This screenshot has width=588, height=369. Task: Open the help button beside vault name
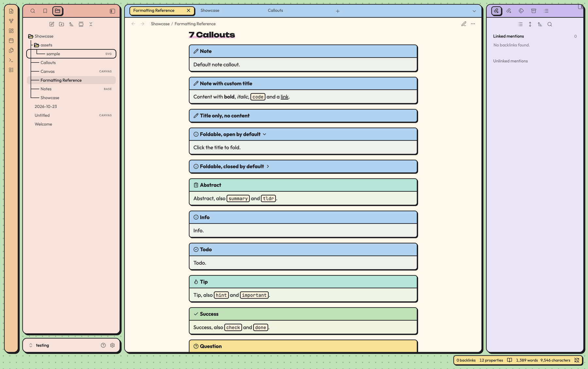click(x=103, y=345)
